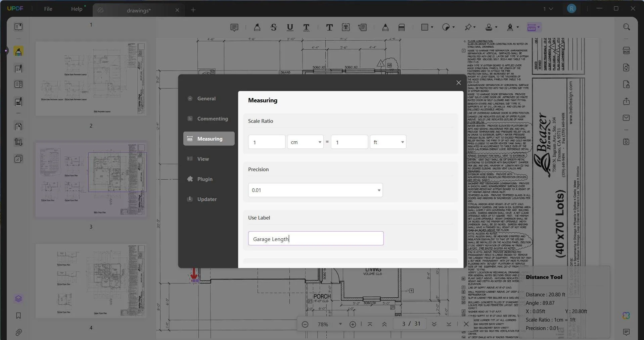The image size is (644, 340).
Task: Select the eraser tool
Action: pos(402,28)
